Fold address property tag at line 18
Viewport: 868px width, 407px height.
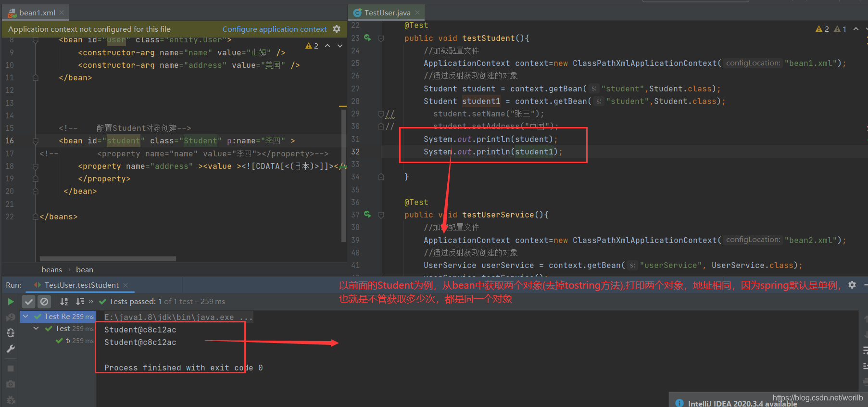pos(35,166)
